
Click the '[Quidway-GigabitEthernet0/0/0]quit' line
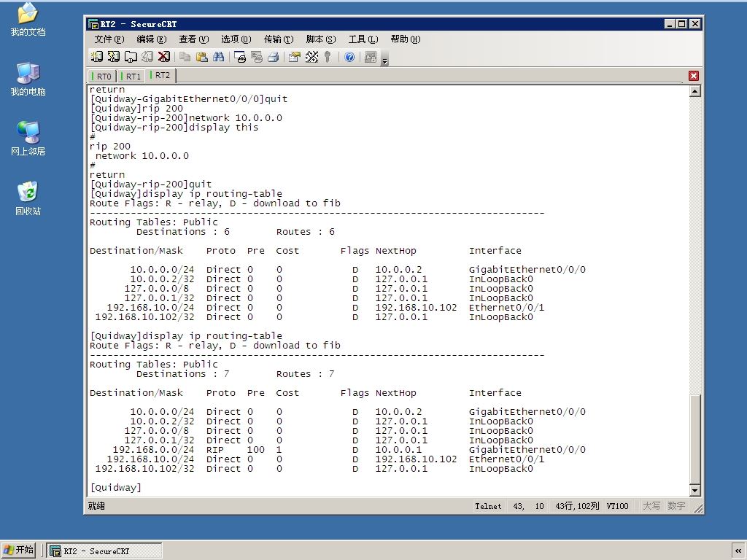click(189, 99)
